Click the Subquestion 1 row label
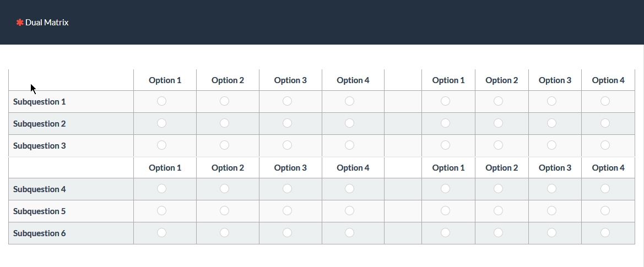This screenshot has width=644, height=267. [40, 102]
